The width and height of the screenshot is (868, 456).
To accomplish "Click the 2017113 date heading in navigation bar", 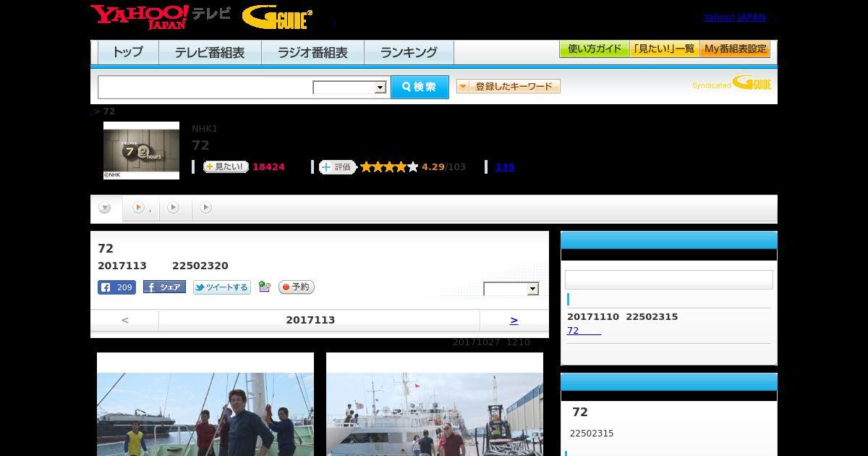I will click(310, 320).
